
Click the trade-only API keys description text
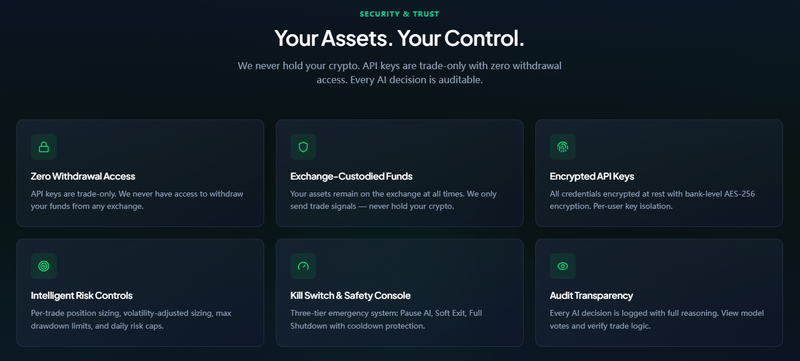137,200
